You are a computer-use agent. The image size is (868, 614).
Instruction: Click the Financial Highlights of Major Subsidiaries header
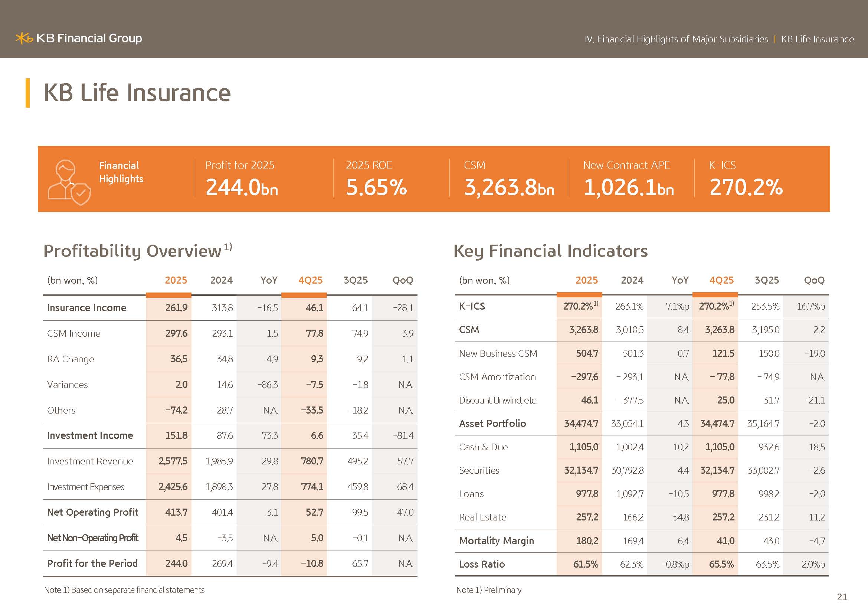(677, 39)
